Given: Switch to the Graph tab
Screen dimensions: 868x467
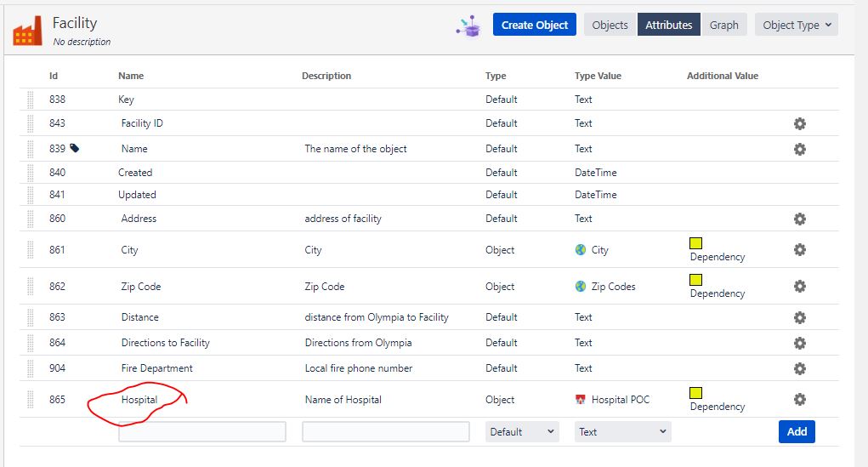Looking at the screenshot, I should tap(724, 25).
